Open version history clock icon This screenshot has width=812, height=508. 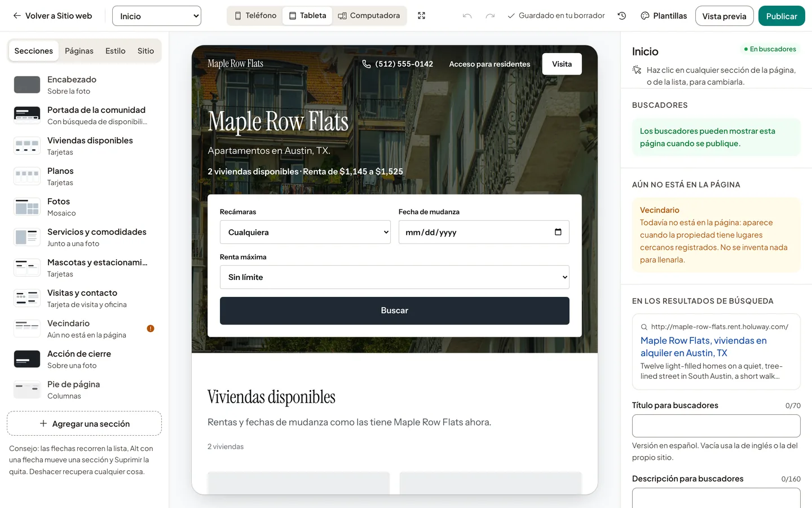point(622,16)
